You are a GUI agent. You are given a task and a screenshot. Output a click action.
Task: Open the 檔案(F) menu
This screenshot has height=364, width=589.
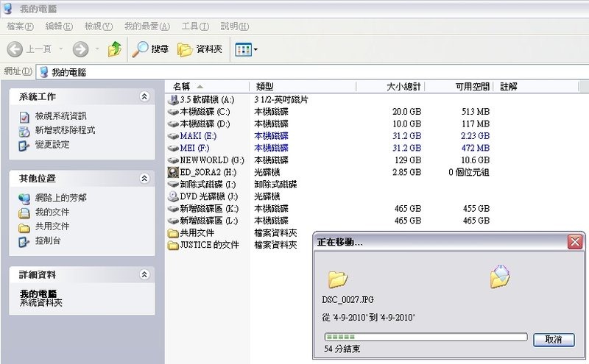click(20, 26)
